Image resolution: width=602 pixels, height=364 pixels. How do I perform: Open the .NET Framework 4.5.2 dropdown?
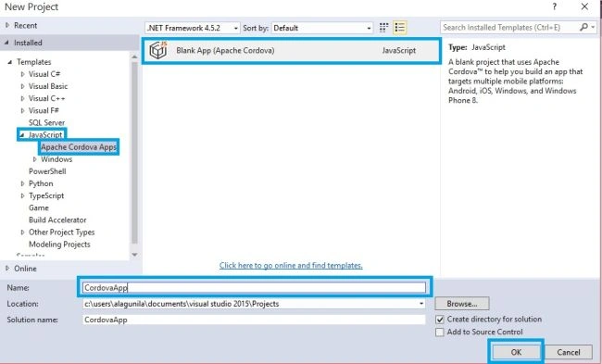193,28
